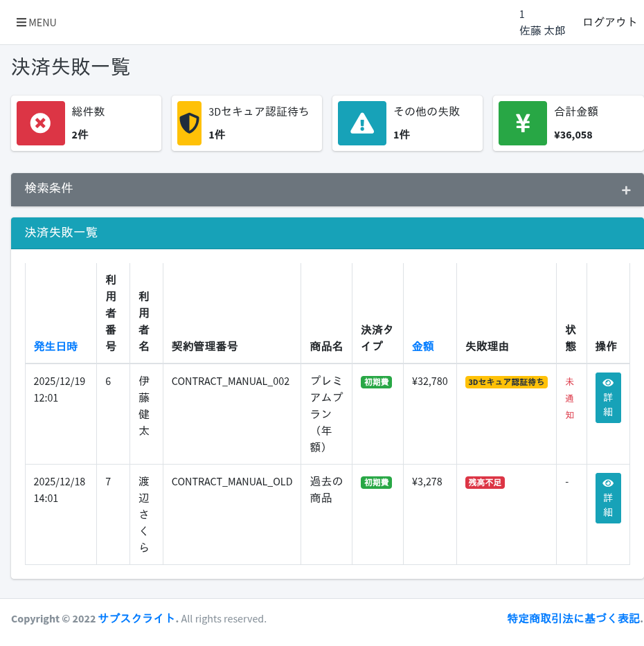Click the 3Dセキュア認証待ち failure reason badge
This screenshot has height=646, width=644.
(506, 382)
